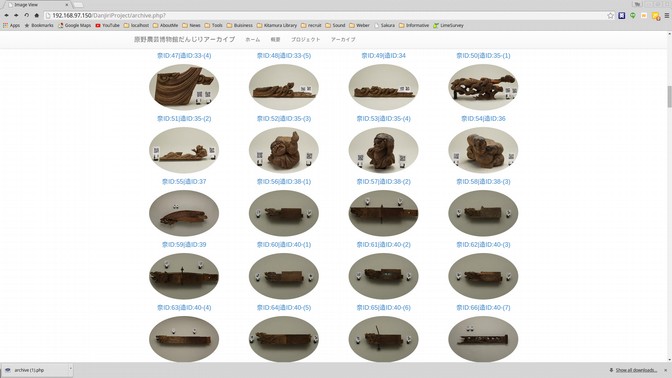Open a new tab with the tab button
The image size is (672, 378).
pyautogui.click(x=78, y=5)
